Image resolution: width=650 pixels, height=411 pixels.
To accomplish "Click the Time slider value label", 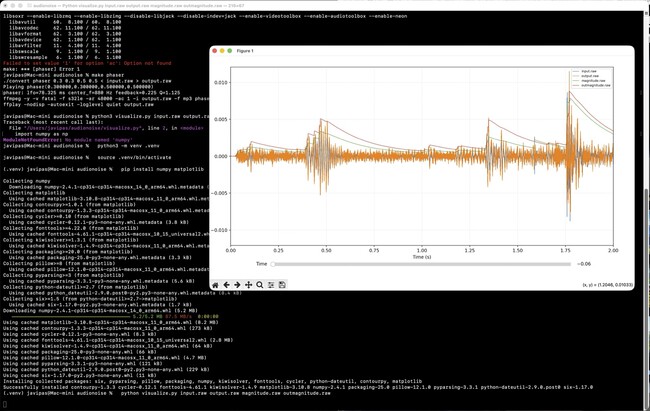I will click(584, 264).
